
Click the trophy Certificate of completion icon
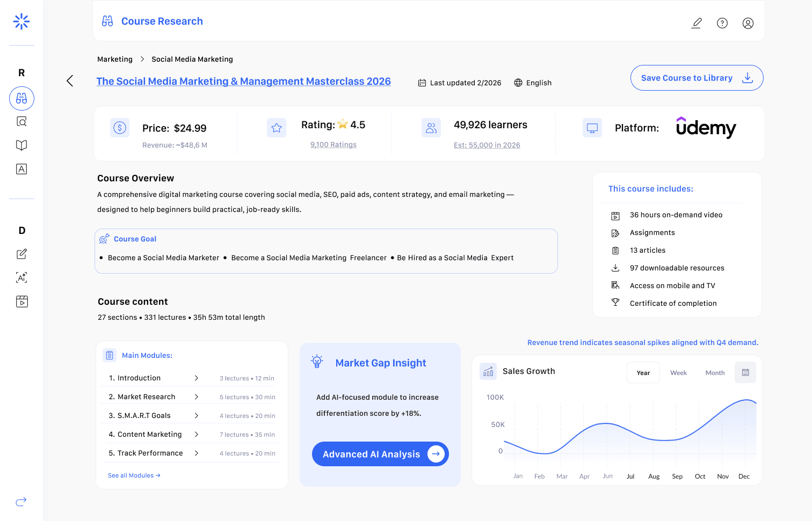tap(615, 303)
